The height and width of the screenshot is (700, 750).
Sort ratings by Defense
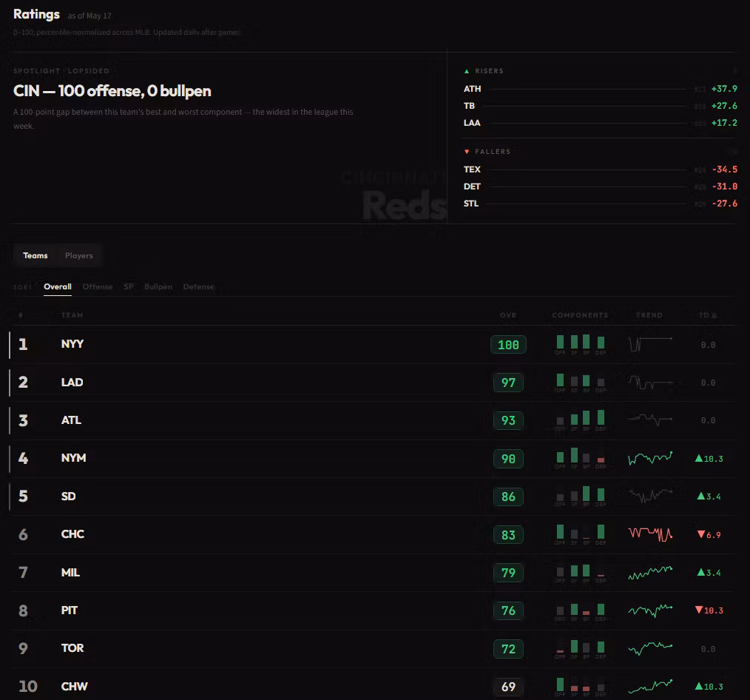click(x=198, y=286)
